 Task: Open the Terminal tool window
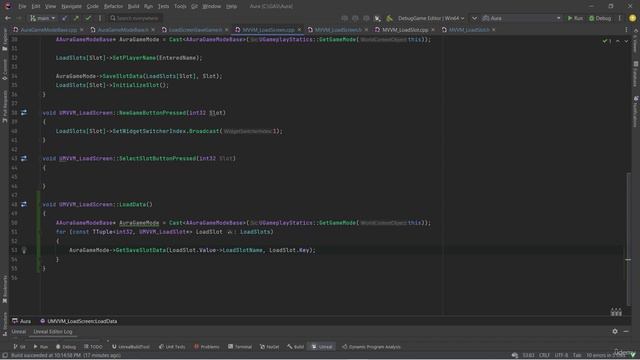[240, 347]
